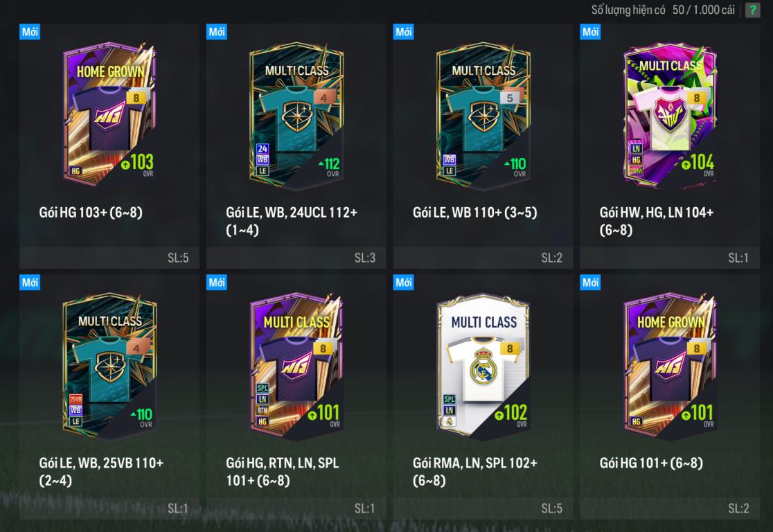Select the Home Grown 101 OVR card

[670, 367]
